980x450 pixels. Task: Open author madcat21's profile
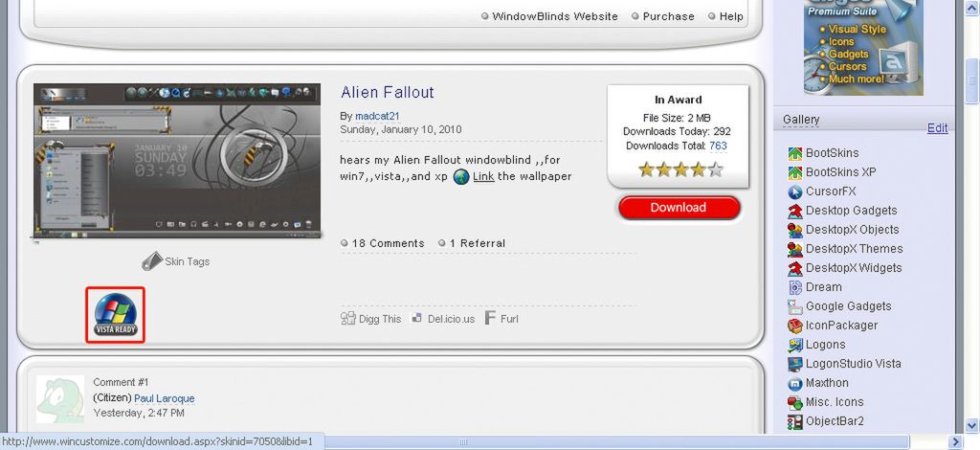coord(377,116)
